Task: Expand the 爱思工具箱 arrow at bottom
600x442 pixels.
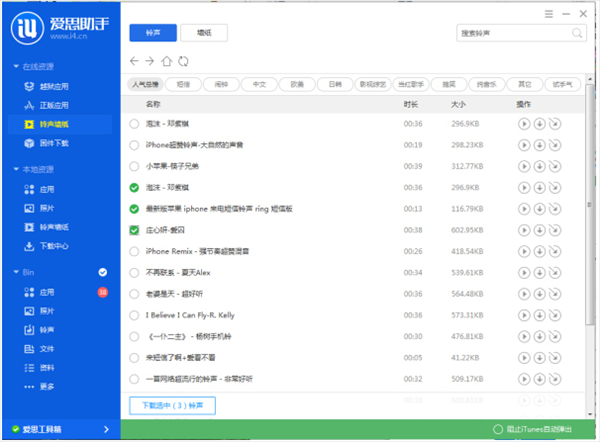Action: coord(106,429)
